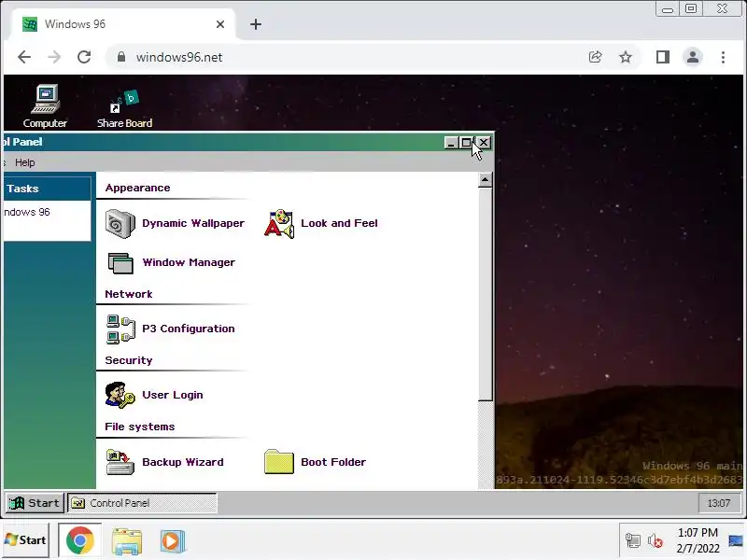The width and height of the screenshot is (747, 560).
Task: Click the P3 Configuration label
Action: (x=189, y=329)
